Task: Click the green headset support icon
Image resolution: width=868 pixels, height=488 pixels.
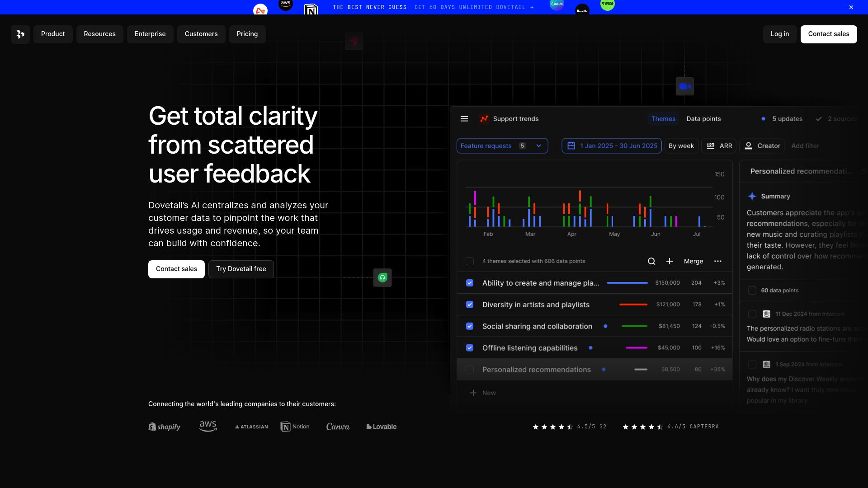Action: (x=382, y=277)
